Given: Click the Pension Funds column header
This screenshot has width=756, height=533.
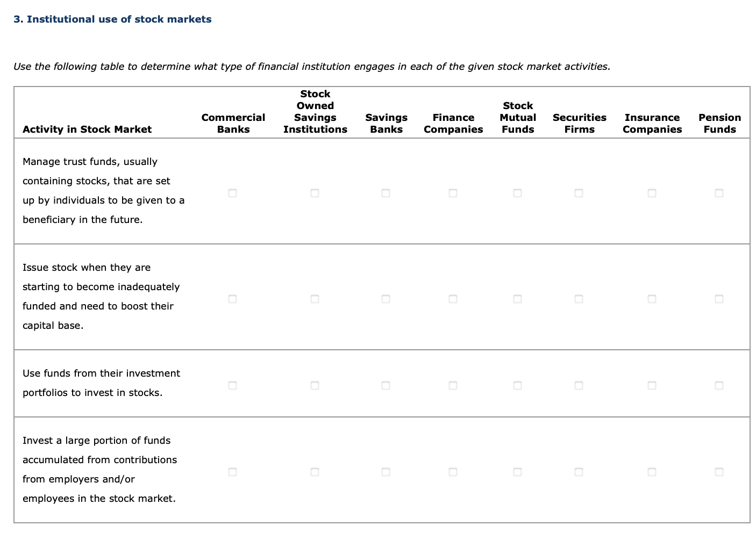Looking at the screenshot, I should click(x=719, y=124).
